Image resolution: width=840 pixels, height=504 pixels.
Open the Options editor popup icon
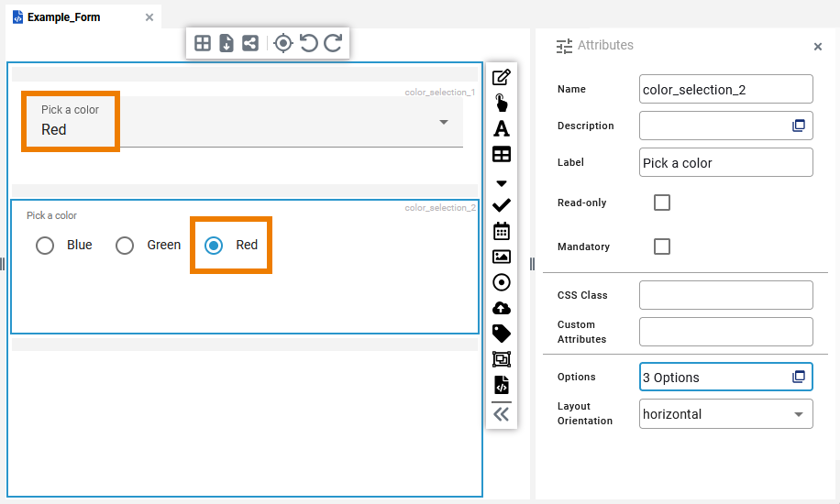click(x=799, y=377)
